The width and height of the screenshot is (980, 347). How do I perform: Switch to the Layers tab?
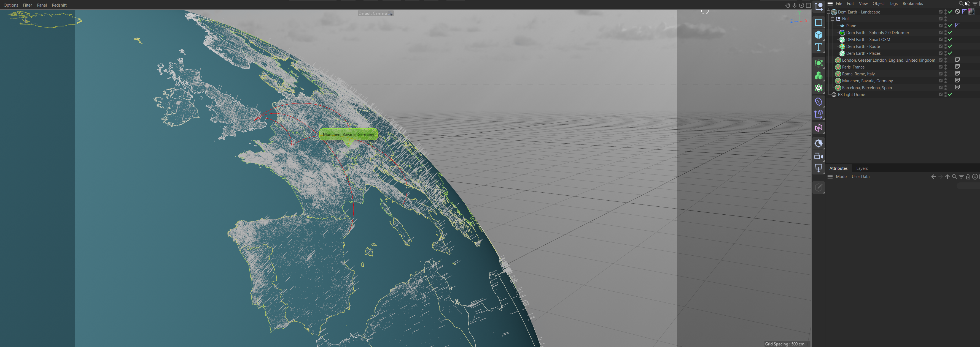coord(862,168)
